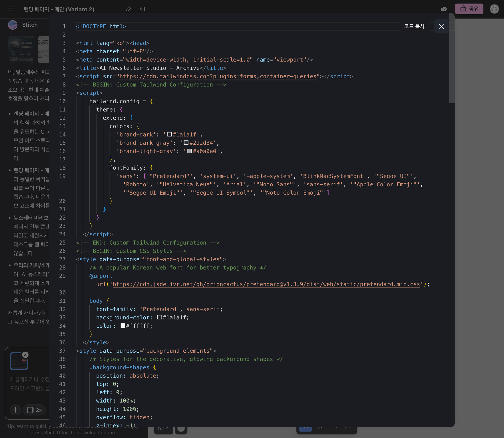Click the pencil rename icon
This screenshot has width=504, height=438.
click(x=129, y=9)
